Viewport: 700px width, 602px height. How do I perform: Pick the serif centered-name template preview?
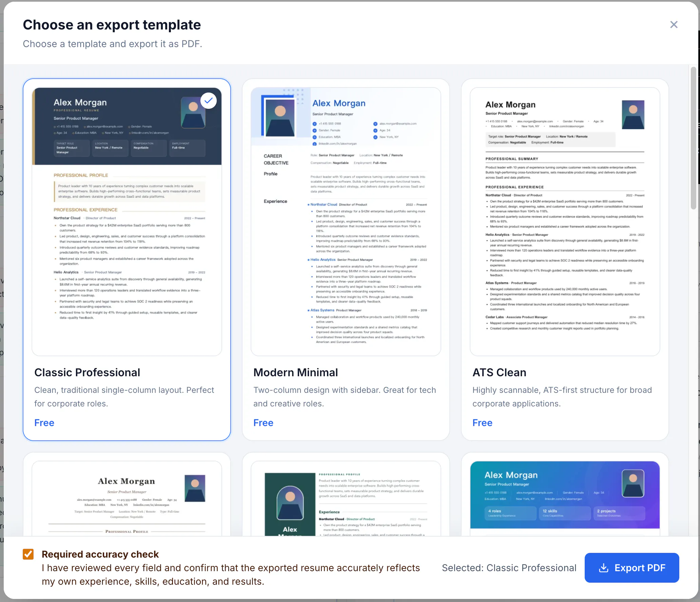(x=127, y=498)
